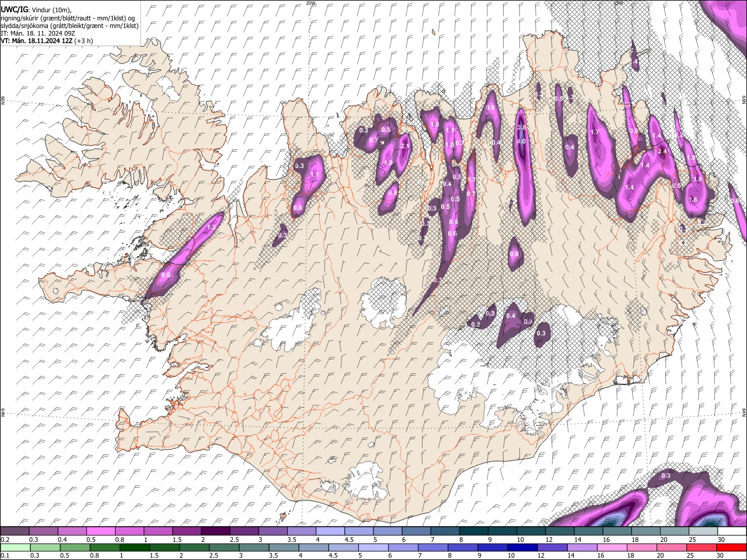Pick the light pink bottom-row swatch at 16
The image size is (747, 560).
click(613, 547)
